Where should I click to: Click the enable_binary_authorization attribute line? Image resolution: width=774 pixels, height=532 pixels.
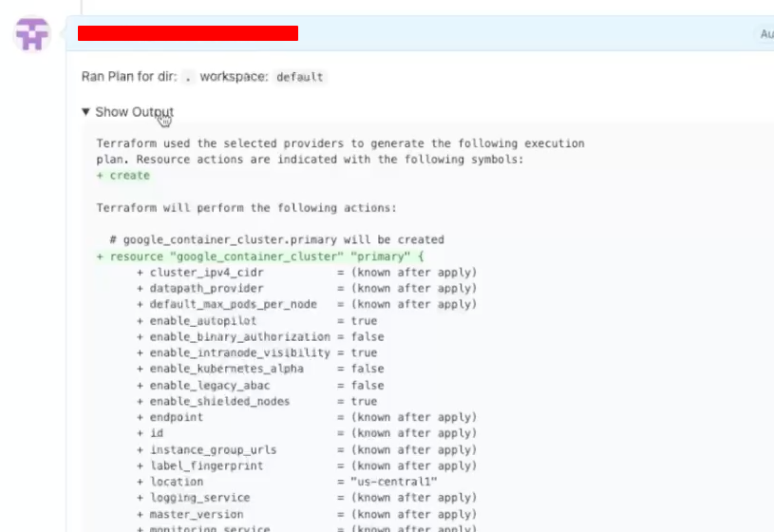(x=260, y=337)
